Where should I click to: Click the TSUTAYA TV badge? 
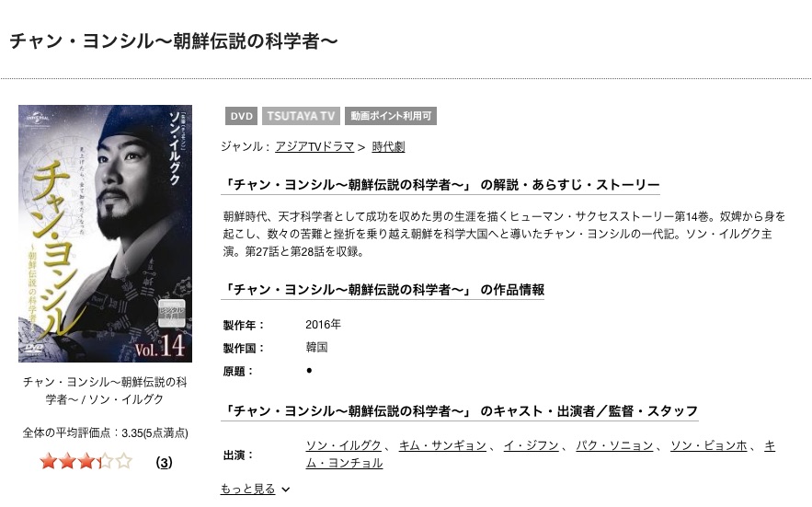[x=301, y=116]
